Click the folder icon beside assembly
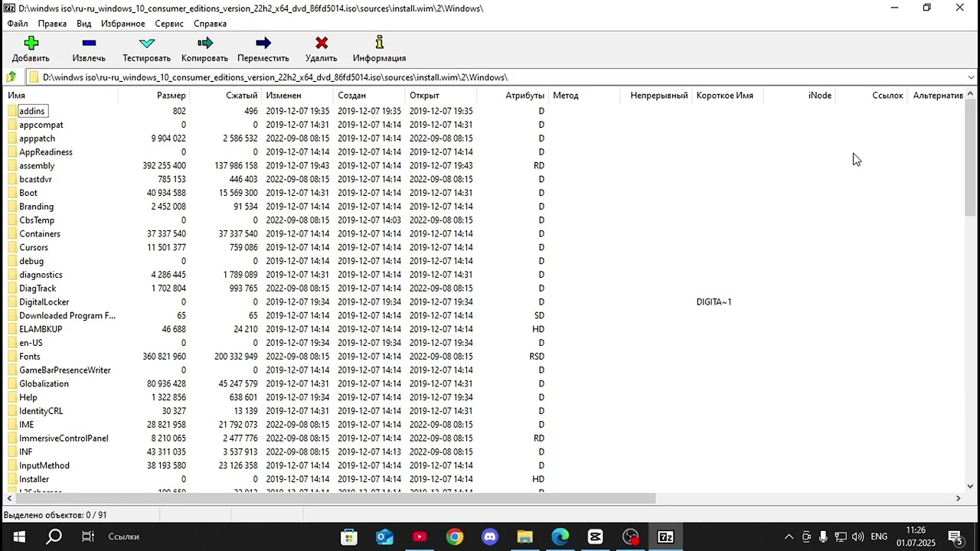The height and width of the screenshot is (551, 980). pos(12,166)
